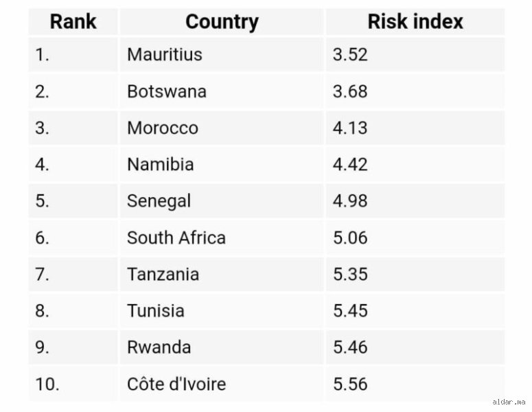Click the 5.06 risk index value

[350, 238]
